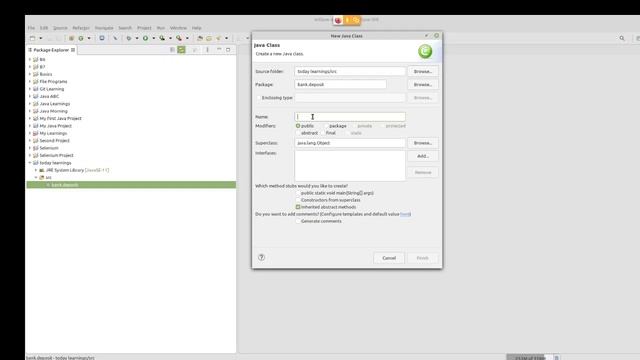640x360 pixels.
Task: Click the Superclass input field
Action: pyautogui.click(x=350, y=143)
